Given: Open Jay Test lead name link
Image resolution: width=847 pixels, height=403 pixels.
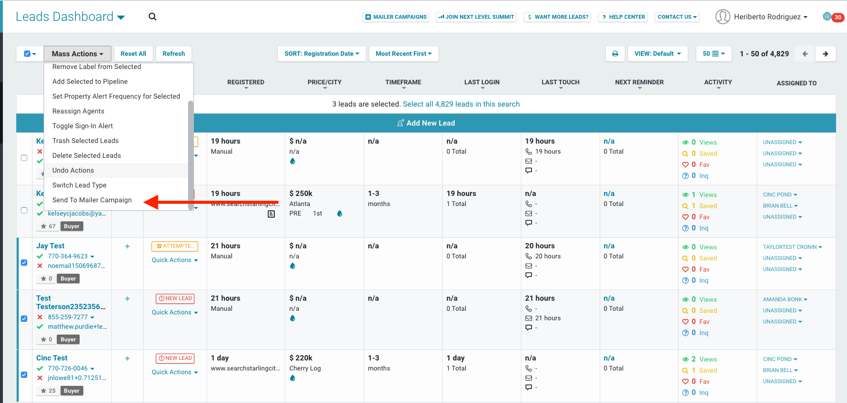Looking at the screenshot, I should [x=50, y=246].
